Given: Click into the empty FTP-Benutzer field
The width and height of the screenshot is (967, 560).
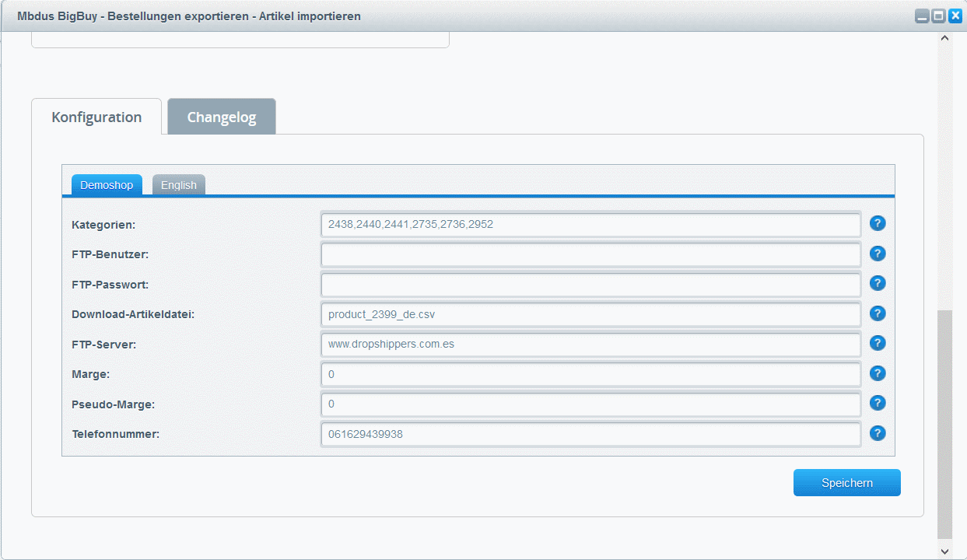Looking at the screenshot, I should coord(590,254).
